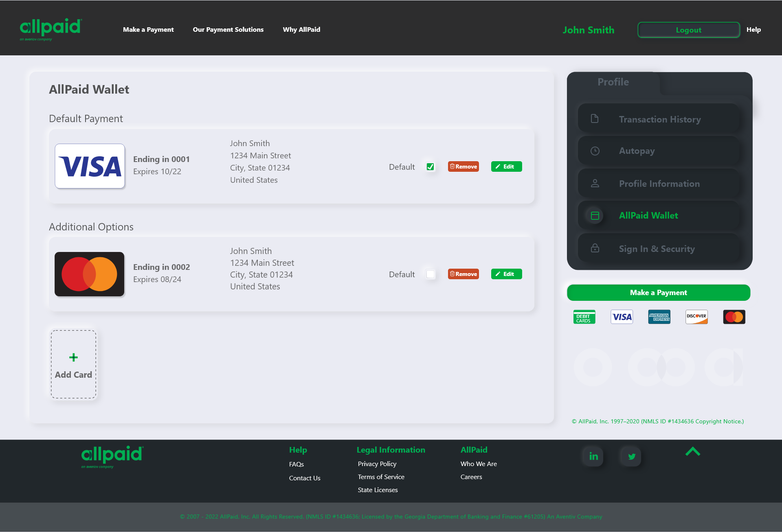Screen dimensions: 782x532
Task: Open Our Payment Solutions nav item
Action: (x=228, y=29)
